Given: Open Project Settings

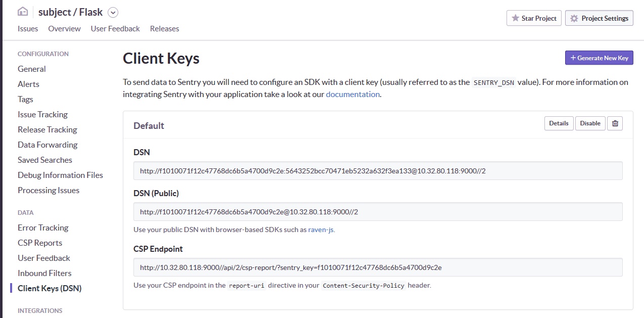Looking at the screenshot, I should pyautogui.click(x=599, y=18).
